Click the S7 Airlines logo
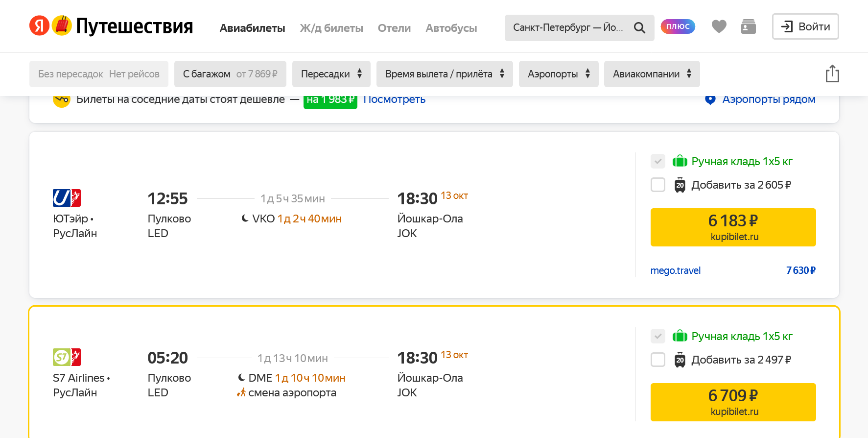This screenshot has height=438, width=868. point(61,357)
